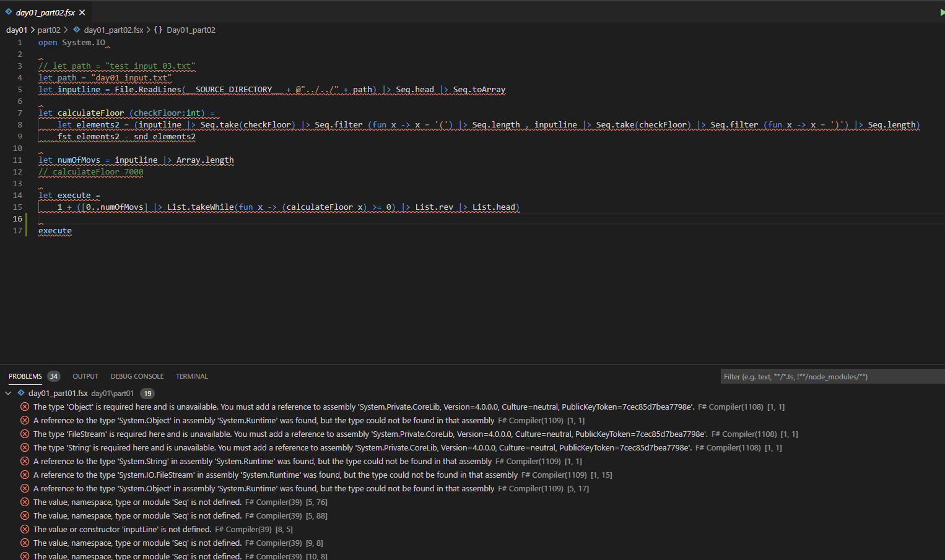Switch to the TERMINAL tab

click(x=191, y=376)
